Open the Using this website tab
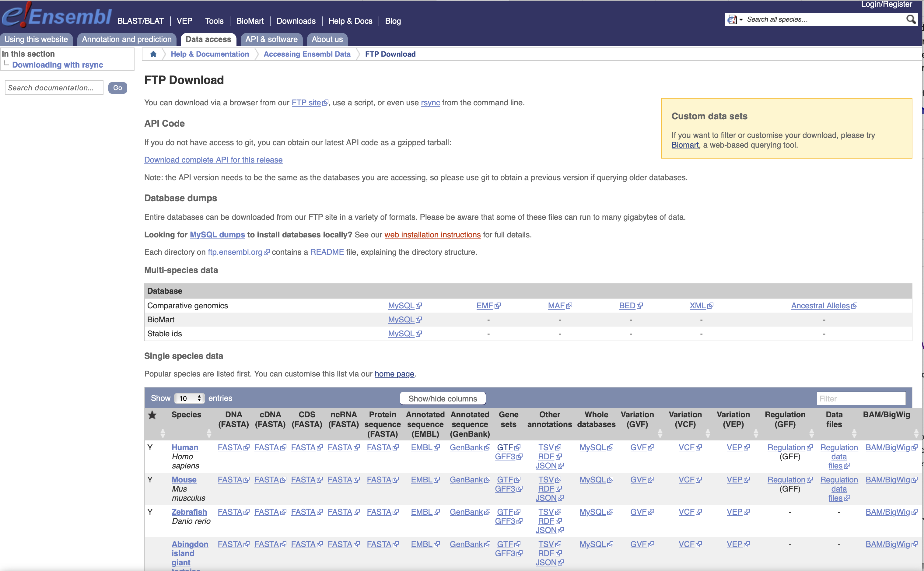This screenshot has height=571, width=924. click(36, 39)
